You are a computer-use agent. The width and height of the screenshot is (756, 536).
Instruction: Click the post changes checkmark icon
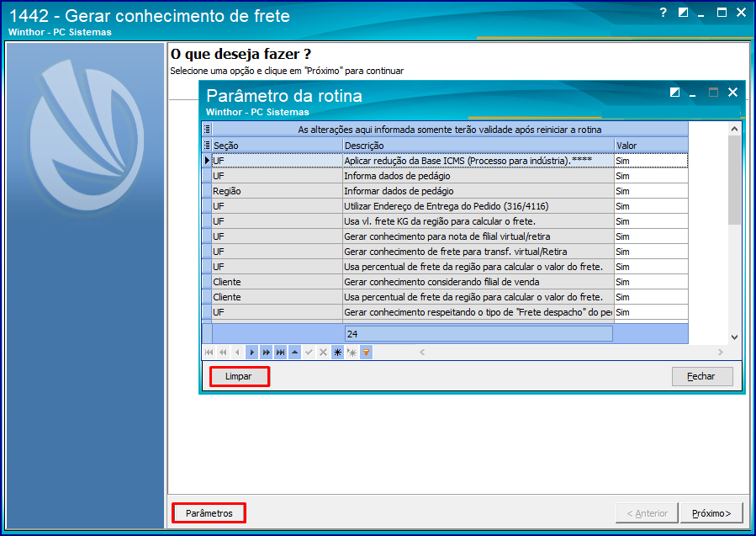pos(309,353)
